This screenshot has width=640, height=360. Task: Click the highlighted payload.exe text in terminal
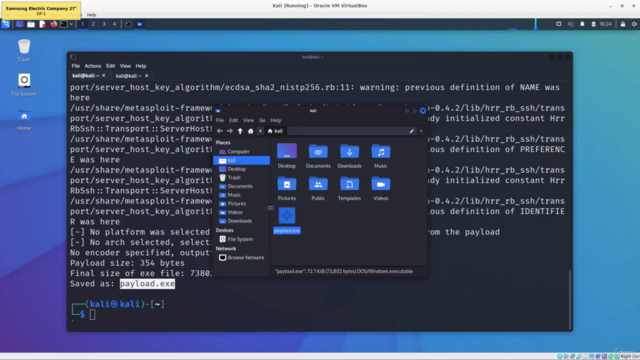click(x=147, y=284)
